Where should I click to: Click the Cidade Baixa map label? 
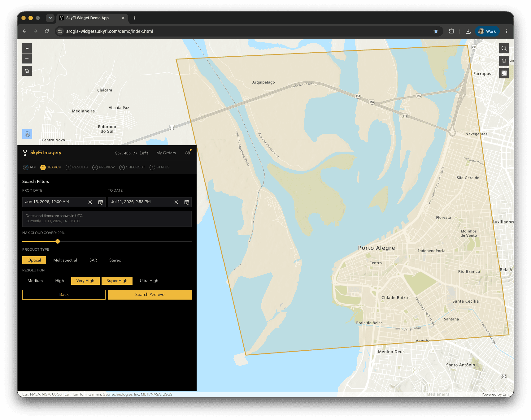394,298
